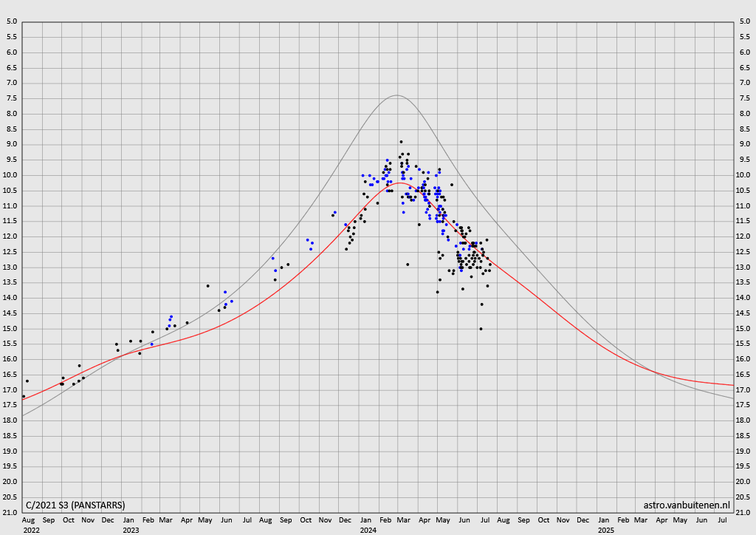This screenshot has width=756, height=535.
Task: Select the Jan 2025 label on the time axis
Action: [x=605, y=520]
